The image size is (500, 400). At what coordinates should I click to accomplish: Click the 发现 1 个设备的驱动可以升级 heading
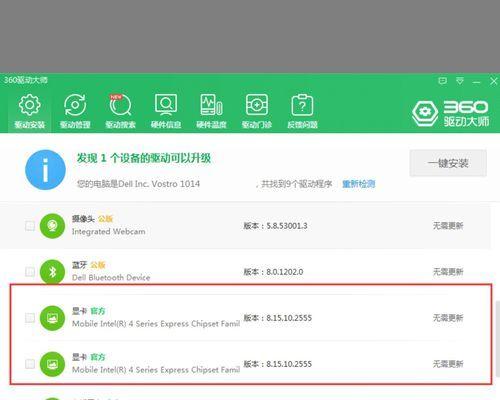pyautogui.click(x=144, y=158)
